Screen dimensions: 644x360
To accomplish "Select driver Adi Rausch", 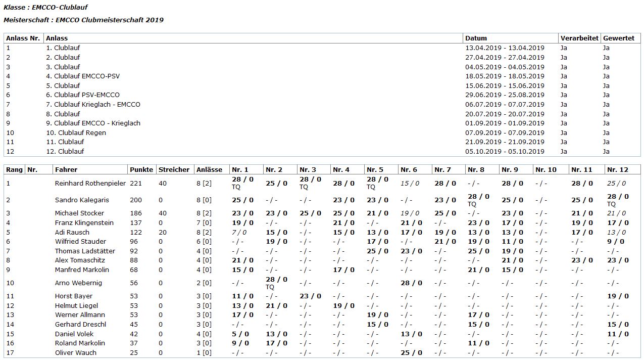I will click(x=72, y=233).
